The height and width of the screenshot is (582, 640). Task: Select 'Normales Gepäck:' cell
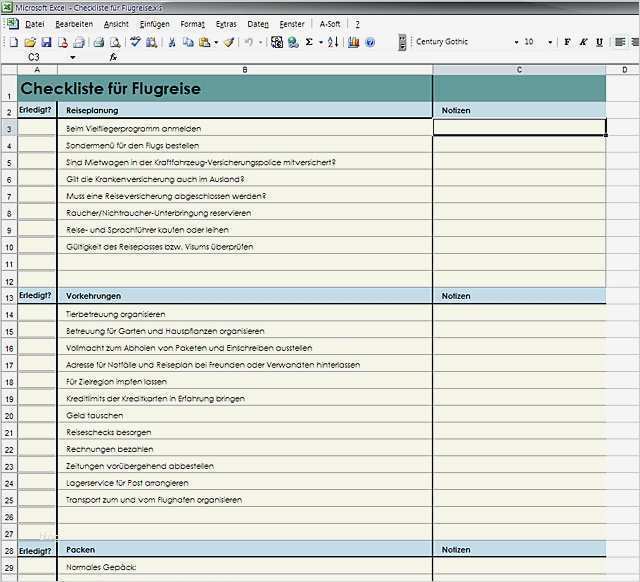click(x=245, y=567)
